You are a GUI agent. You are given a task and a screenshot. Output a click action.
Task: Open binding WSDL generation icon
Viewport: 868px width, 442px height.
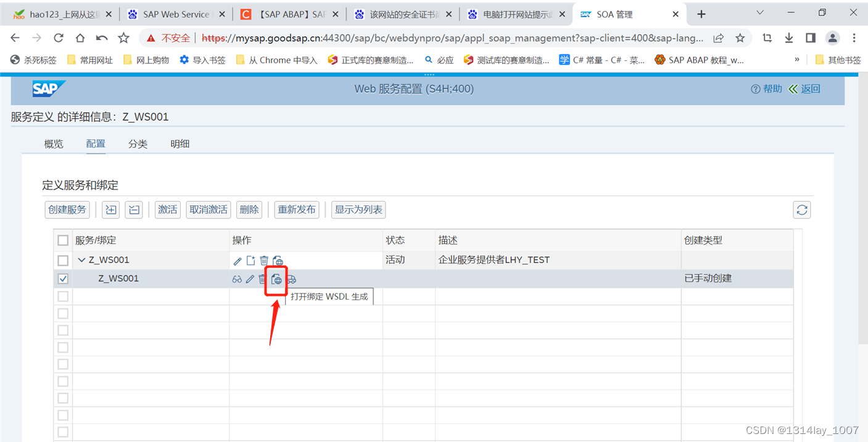(276, 279)
